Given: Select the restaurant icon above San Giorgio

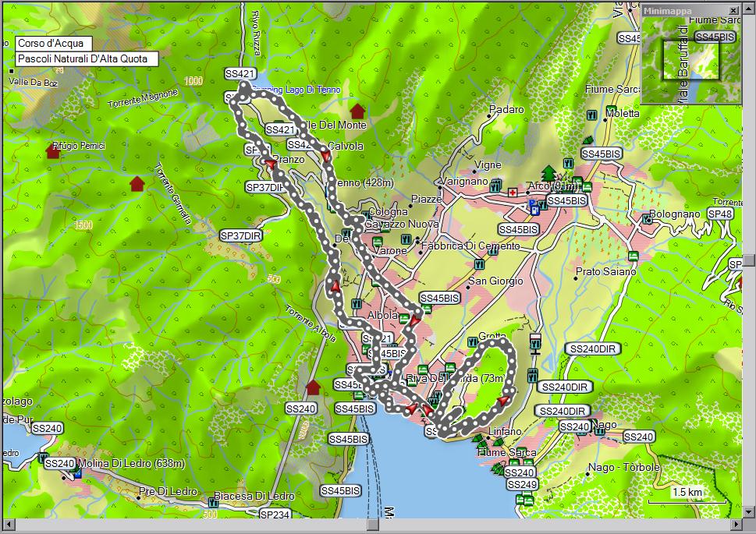Looking at the screenshot, I should click(x=479, y=264).
